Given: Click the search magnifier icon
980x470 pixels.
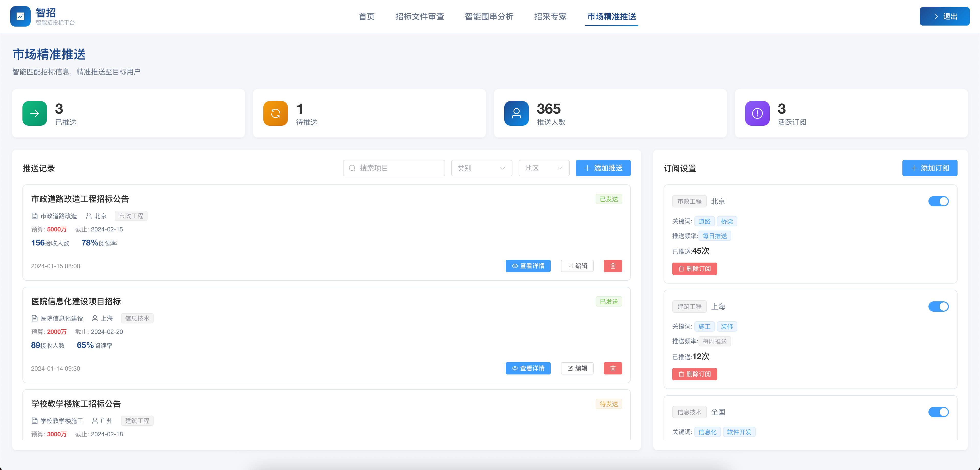Looking at the screenshot, I should pos(352,168).
